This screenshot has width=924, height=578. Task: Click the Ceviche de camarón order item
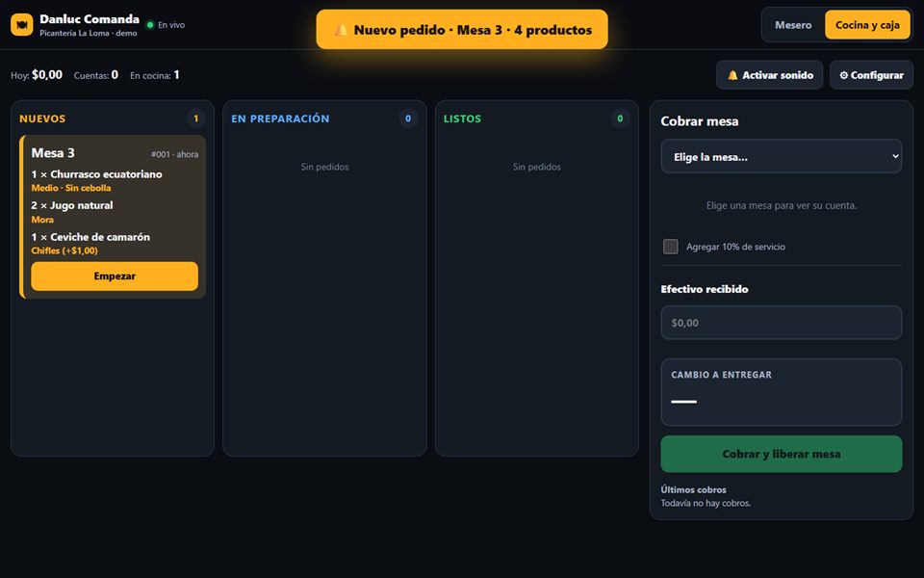[x=90, y=237]
